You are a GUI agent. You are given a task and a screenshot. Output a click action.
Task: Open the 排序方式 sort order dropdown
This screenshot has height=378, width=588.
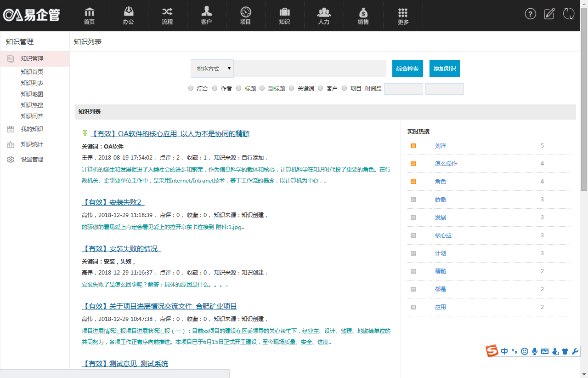(212, 68)
